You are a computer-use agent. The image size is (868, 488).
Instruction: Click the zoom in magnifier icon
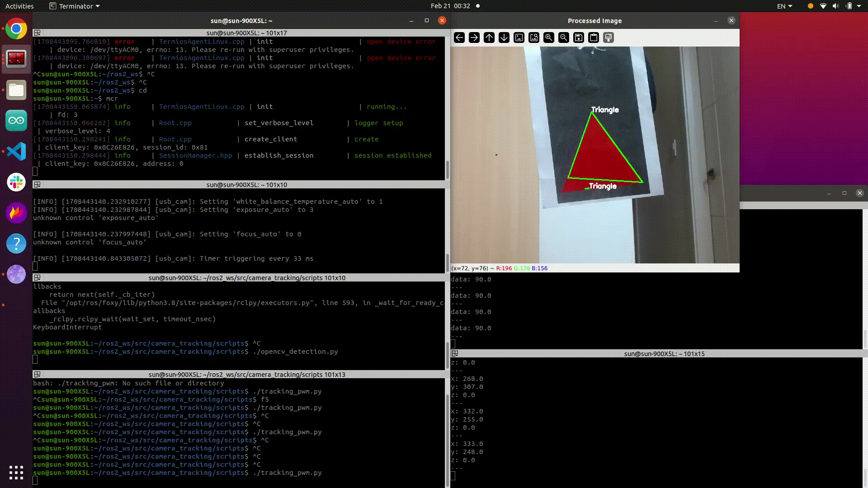click(x=549, y=38)
